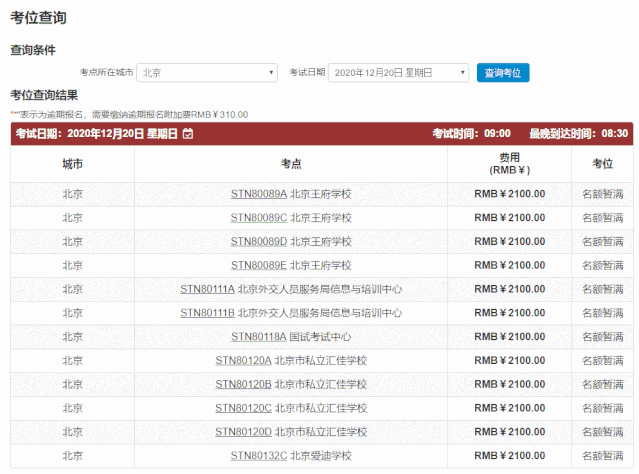This screenshot has height=474, width=639.
Task: Open STN80111A 北京外交人员服务局 link
Action: pos(207,289)
